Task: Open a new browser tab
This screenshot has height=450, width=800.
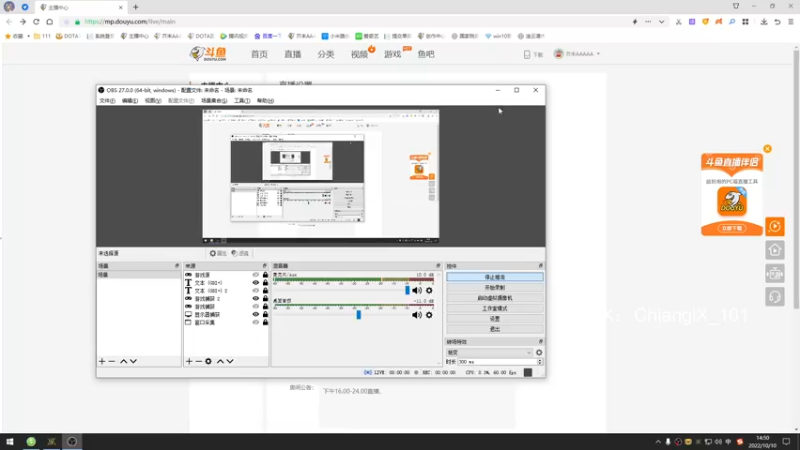Action: point(136,7)
